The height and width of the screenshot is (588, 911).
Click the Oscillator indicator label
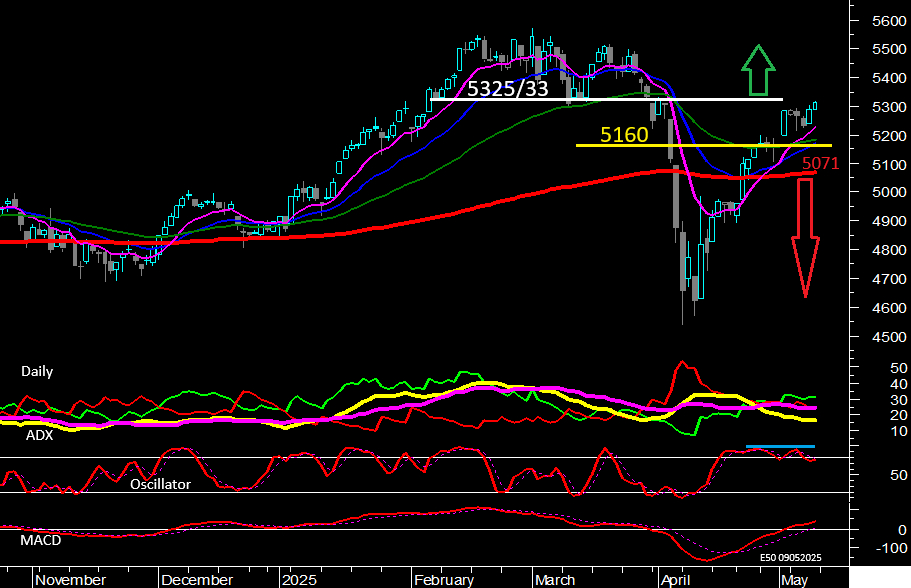tap(160, 484)
